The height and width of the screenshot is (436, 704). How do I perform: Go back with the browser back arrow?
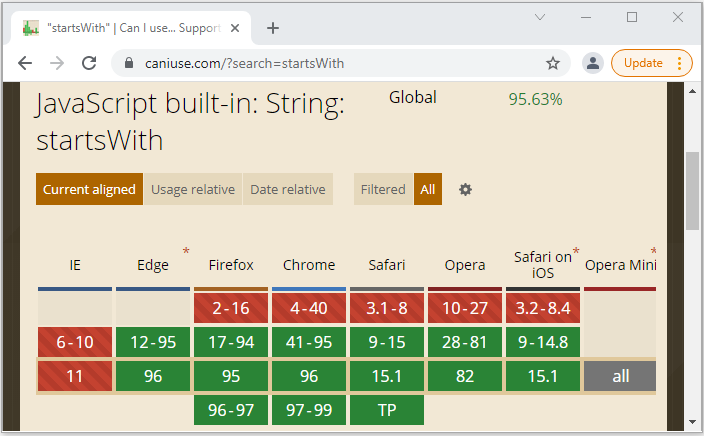tap(25, 63)
